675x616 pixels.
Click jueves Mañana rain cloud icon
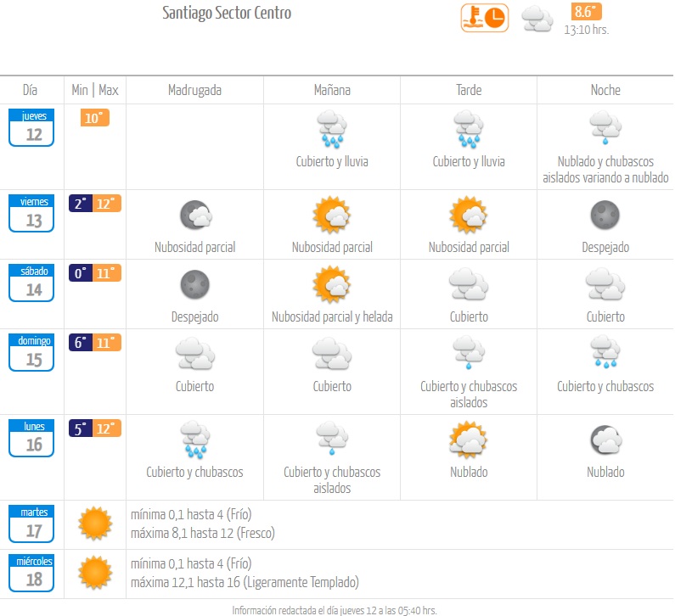332,129
